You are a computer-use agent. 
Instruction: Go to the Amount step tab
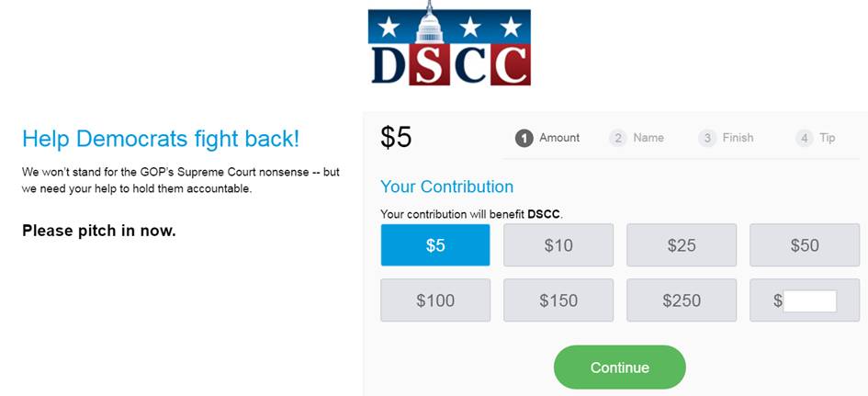point(547,138)
